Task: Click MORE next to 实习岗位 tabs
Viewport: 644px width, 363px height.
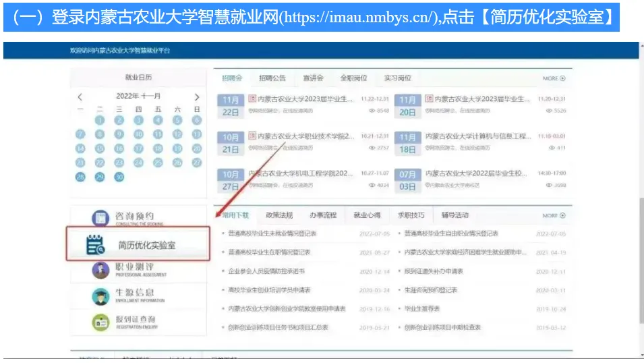Action: [x=554, y=78]
